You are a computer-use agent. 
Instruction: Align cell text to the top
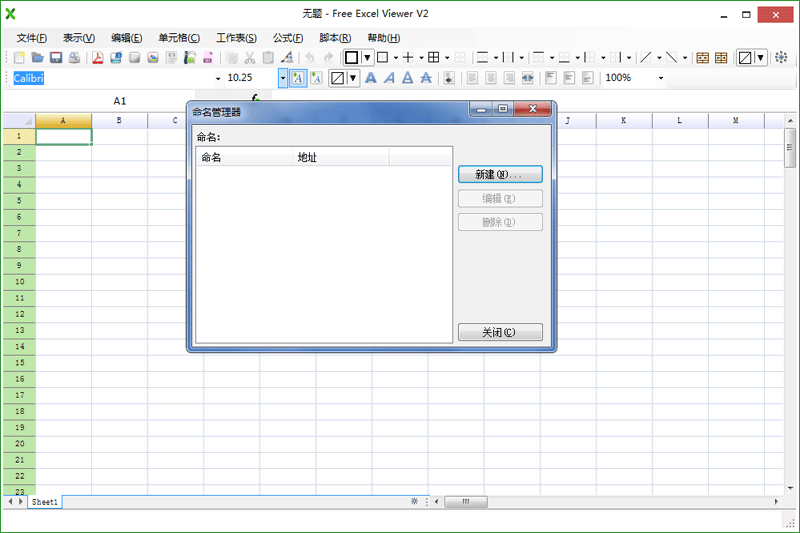551,78
